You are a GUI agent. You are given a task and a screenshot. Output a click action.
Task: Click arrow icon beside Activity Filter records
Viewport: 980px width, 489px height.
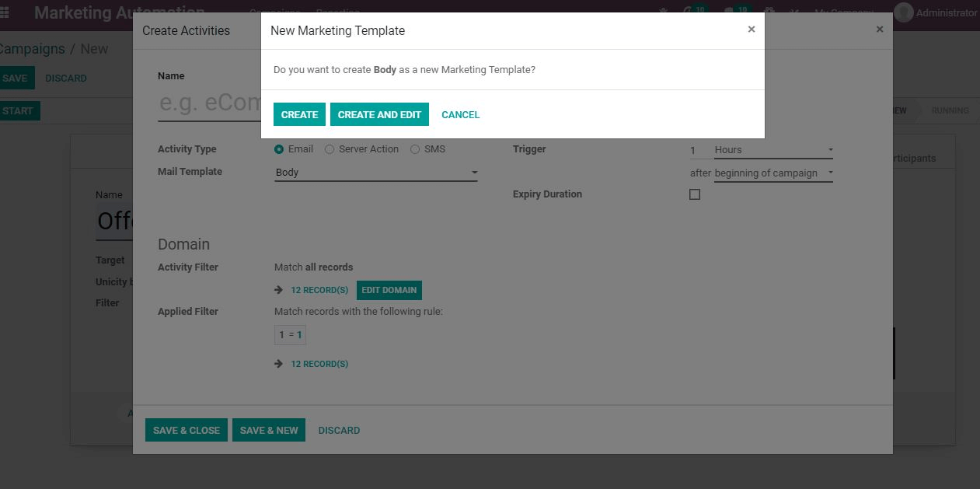pos(279,290)
